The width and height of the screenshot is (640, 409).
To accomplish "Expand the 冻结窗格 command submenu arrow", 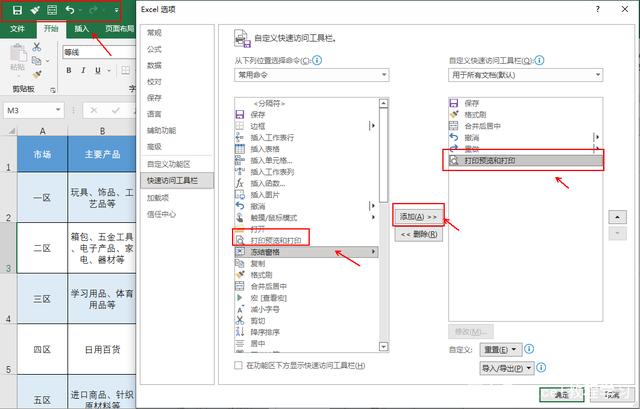I will tap(373, 252).
